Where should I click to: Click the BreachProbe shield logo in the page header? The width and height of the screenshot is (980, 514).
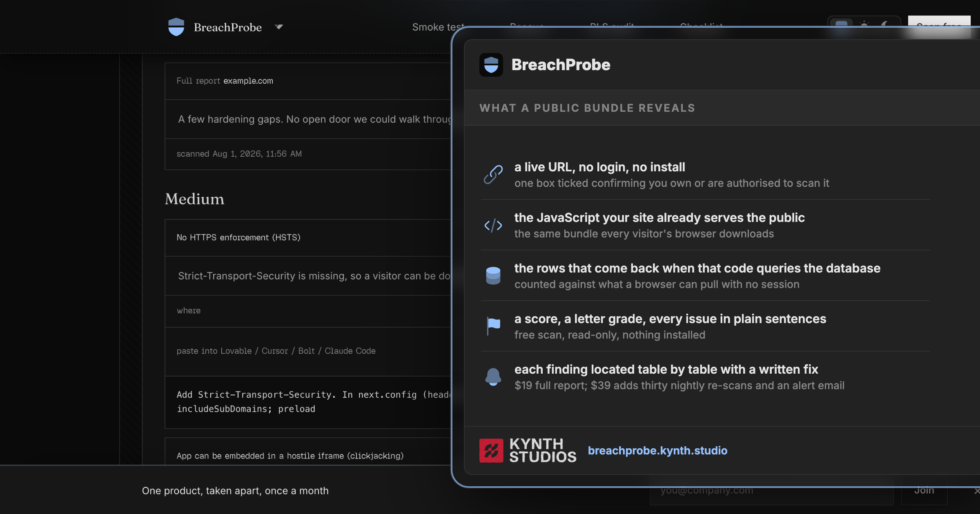point(176,27)
